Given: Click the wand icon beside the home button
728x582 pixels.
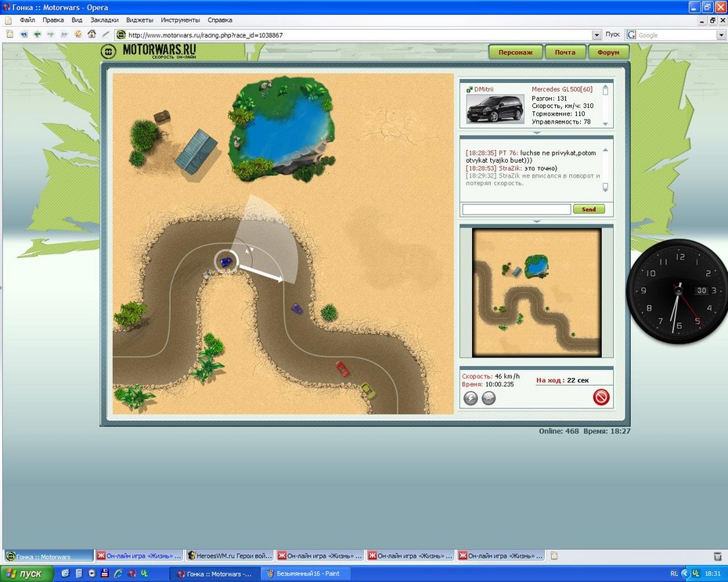Looking at the screenshot, I should coord(106,34).
